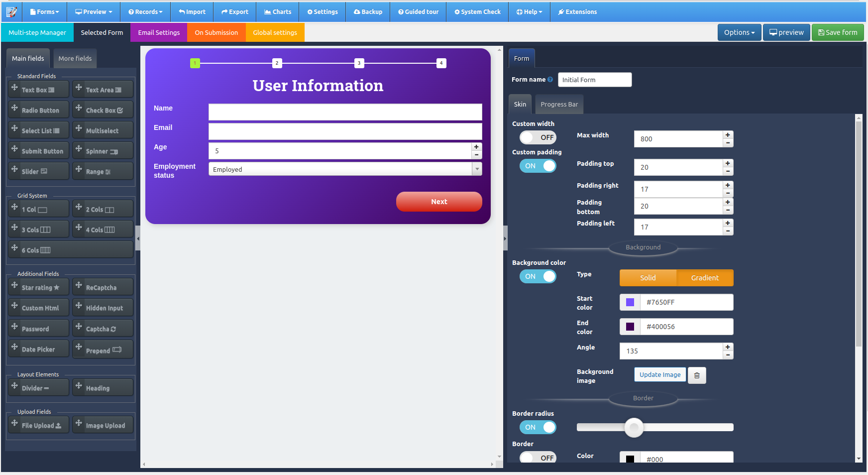Click the Save form button
This screenshot has height=475, width=868.
(x=837, y=32)
